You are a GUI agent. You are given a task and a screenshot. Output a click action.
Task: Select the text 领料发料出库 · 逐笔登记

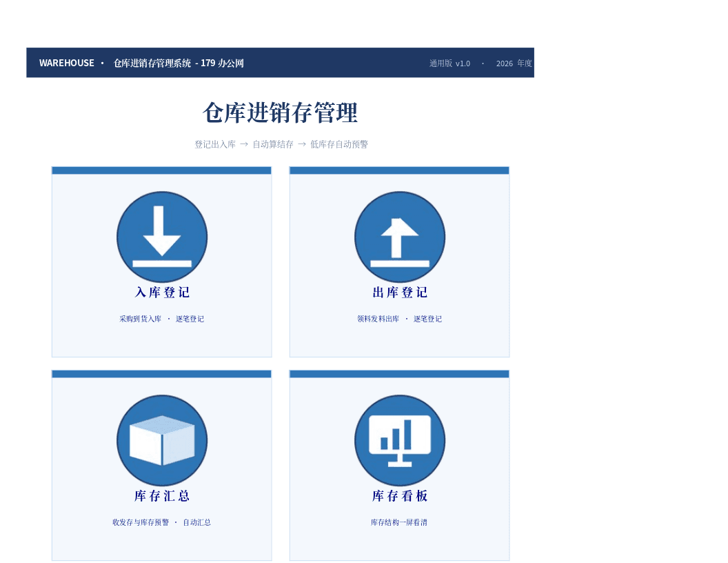click(x=399, y=319)
